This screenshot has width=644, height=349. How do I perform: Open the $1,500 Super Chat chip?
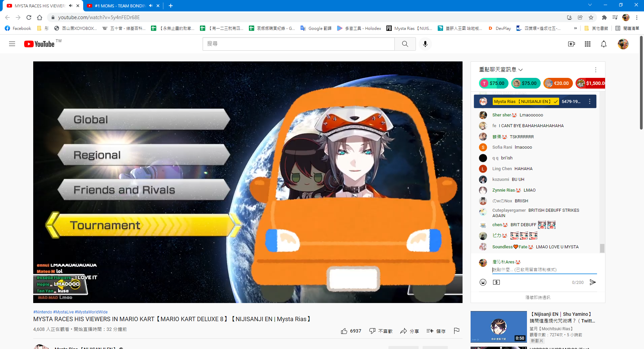tap(591, 83)
